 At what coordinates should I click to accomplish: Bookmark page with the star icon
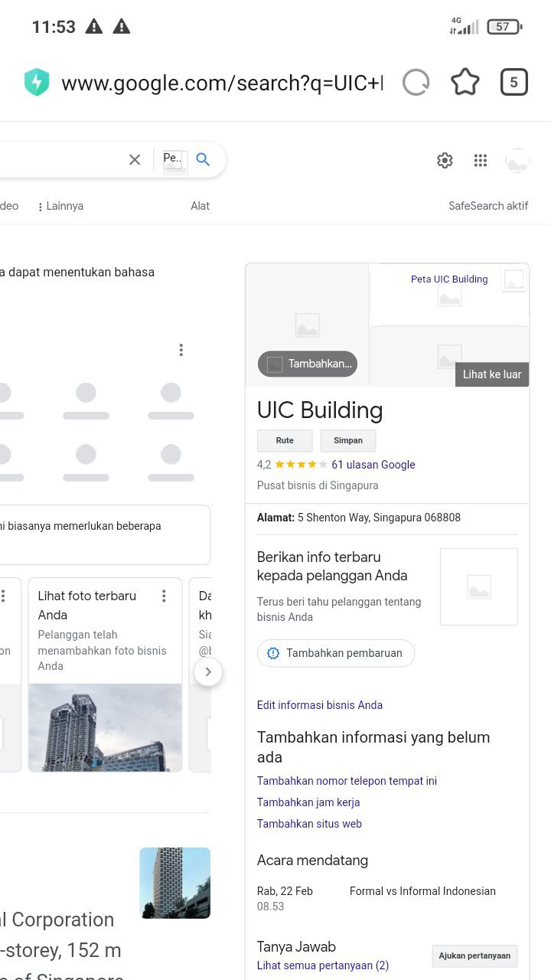pyautogui.click(x=465, y=83)
